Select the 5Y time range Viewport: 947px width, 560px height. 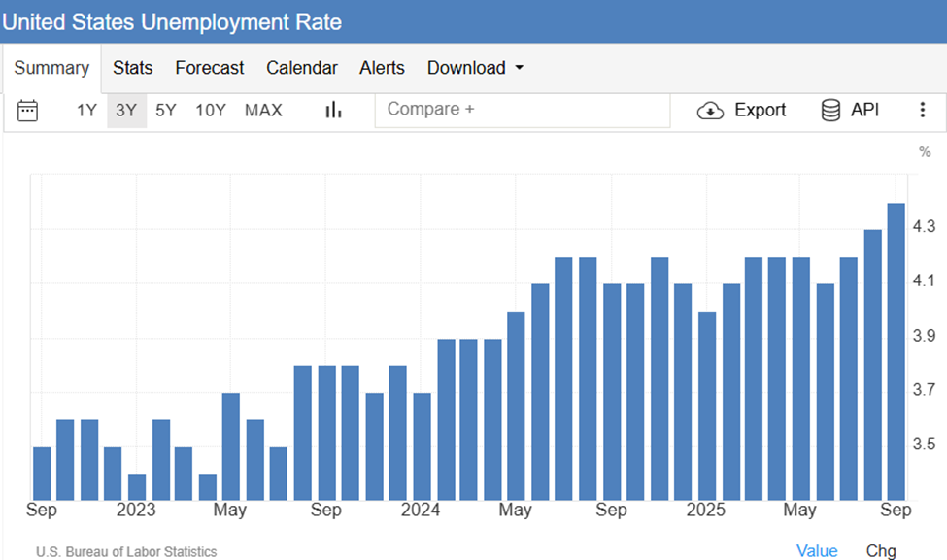click(x=166, y=111)
